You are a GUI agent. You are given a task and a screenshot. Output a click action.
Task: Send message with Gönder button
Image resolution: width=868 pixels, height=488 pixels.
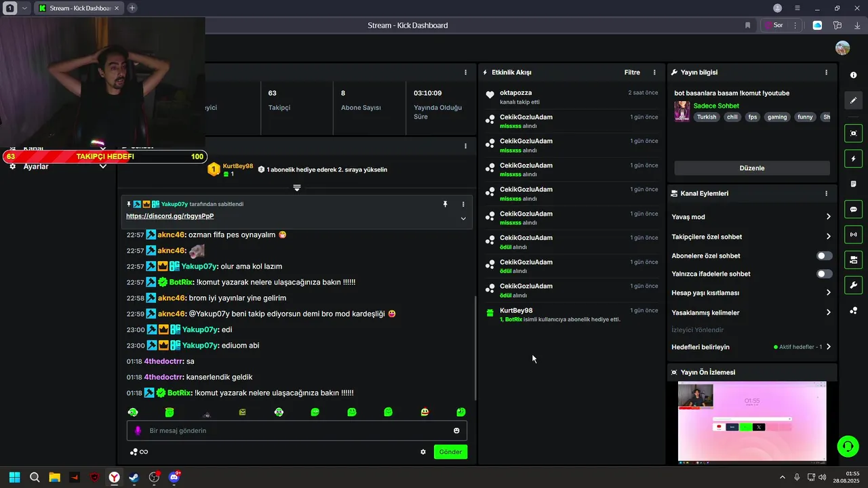pos(450,452)
